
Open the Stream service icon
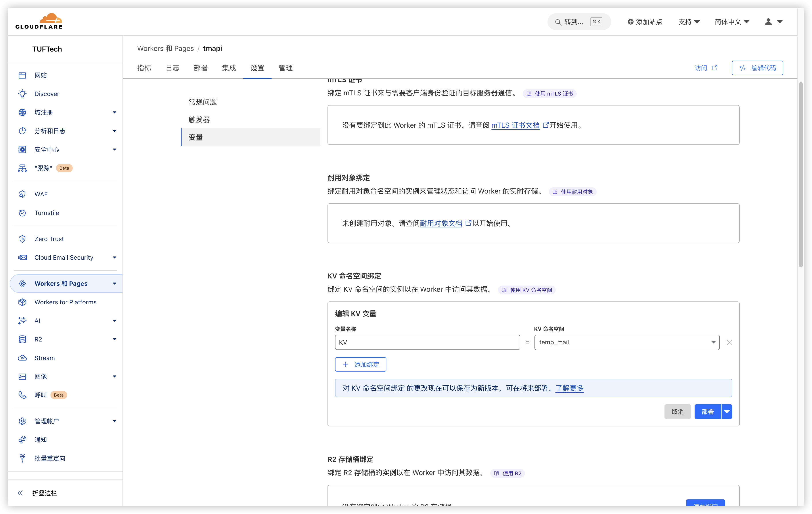pos(22,357)
